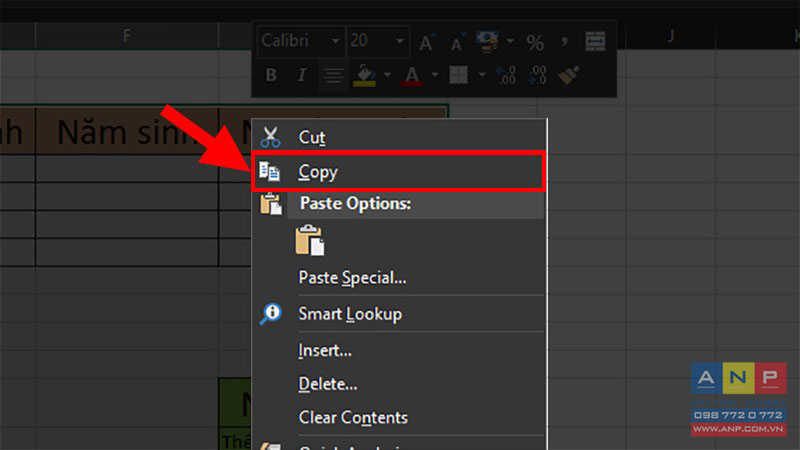Screen dimensions: 800x450
Task: Select column F header
Action: [127, 36]
